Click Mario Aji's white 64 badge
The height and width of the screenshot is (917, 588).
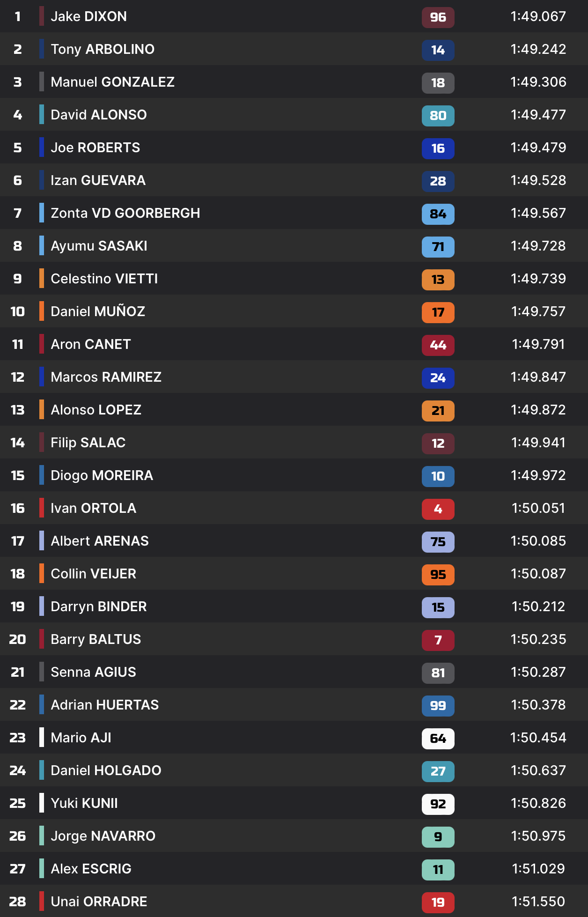[438, 739]
